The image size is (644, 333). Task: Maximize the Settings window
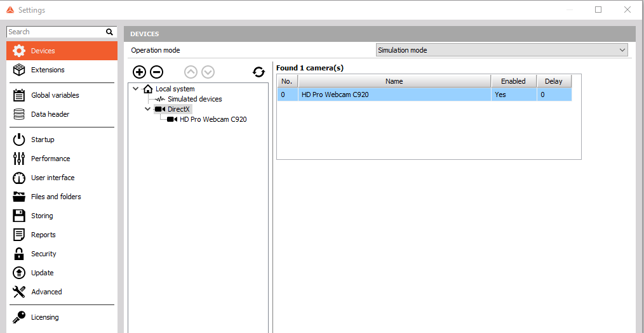click(598, 10)
